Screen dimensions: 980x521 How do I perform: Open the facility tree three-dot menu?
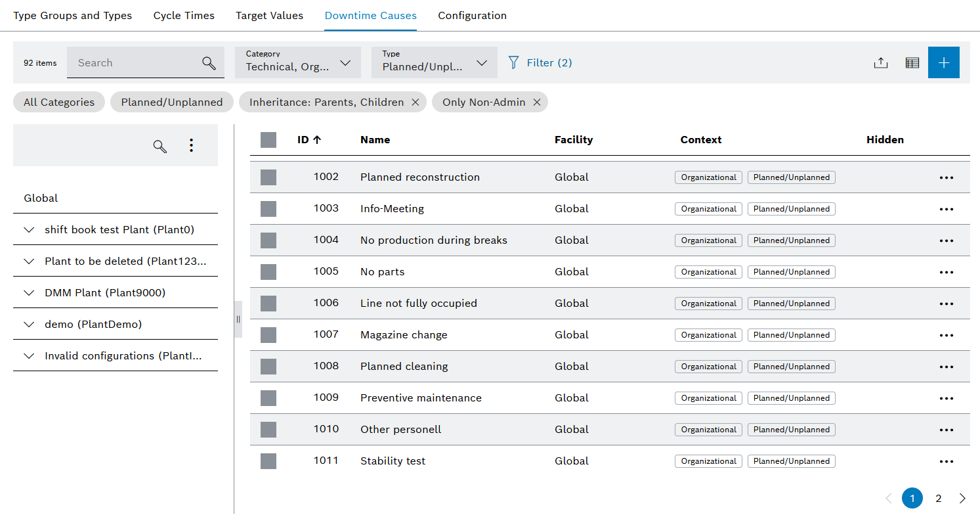tap(191, 146)
